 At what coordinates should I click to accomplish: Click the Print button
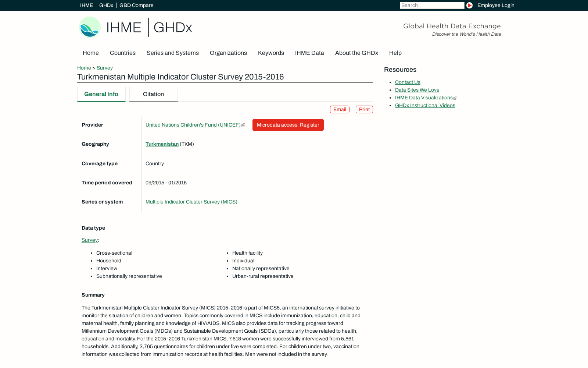(x=364, y=110)
